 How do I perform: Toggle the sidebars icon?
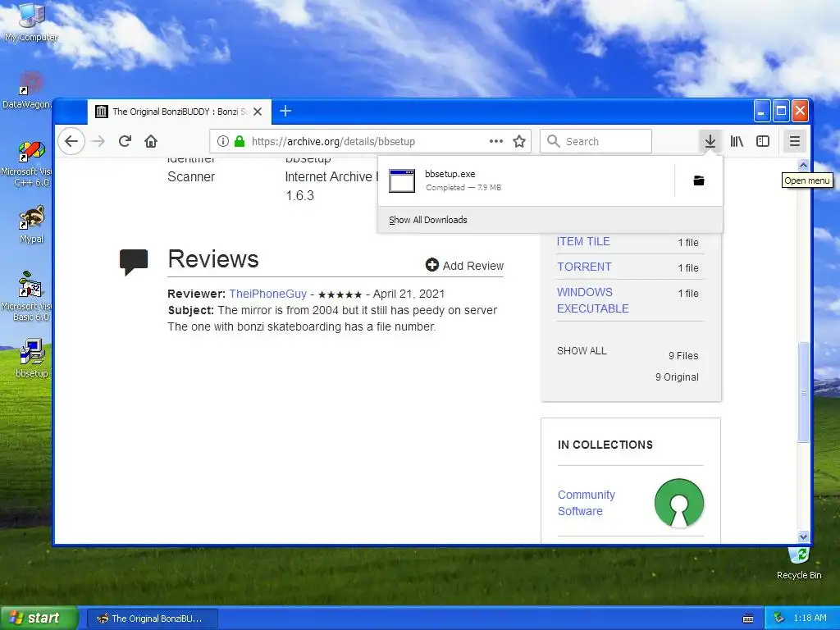pos(763,141)
